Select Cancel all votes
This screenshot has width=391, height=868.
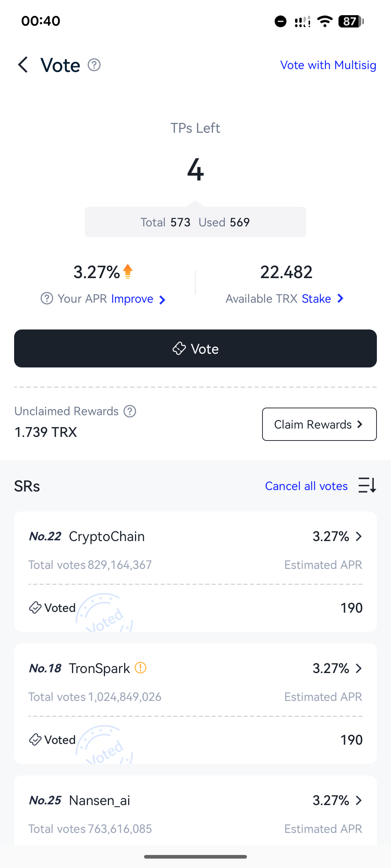(x=306, y=486)
